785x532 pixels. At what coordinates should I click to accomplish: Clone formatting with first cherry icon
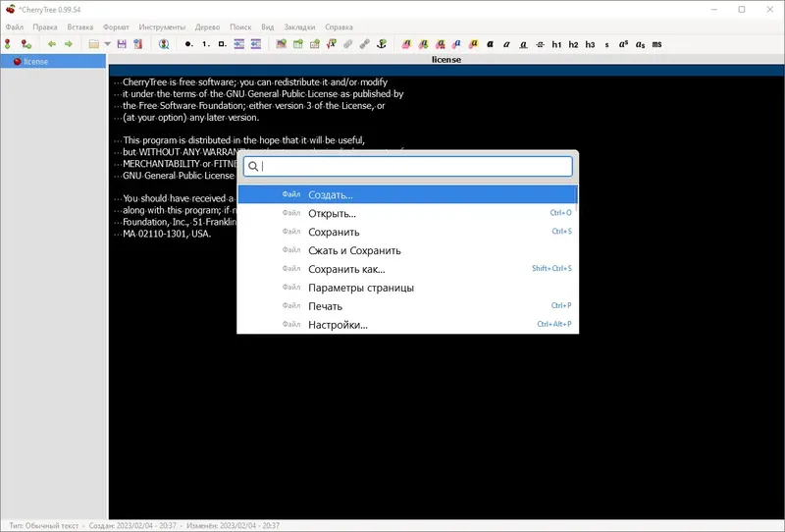pos(406,44)
